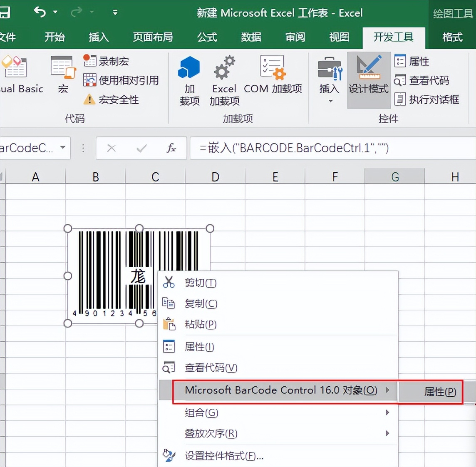Select column G header
Image resolution: width=476 pixels, height=467 pixels.
[x=394, y=177]
